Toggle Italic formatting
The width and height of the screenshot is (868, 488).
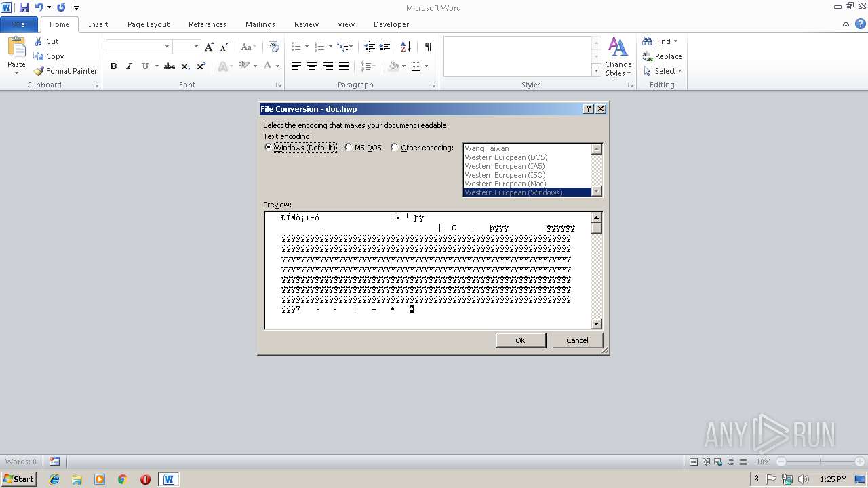tap(129, 66)
